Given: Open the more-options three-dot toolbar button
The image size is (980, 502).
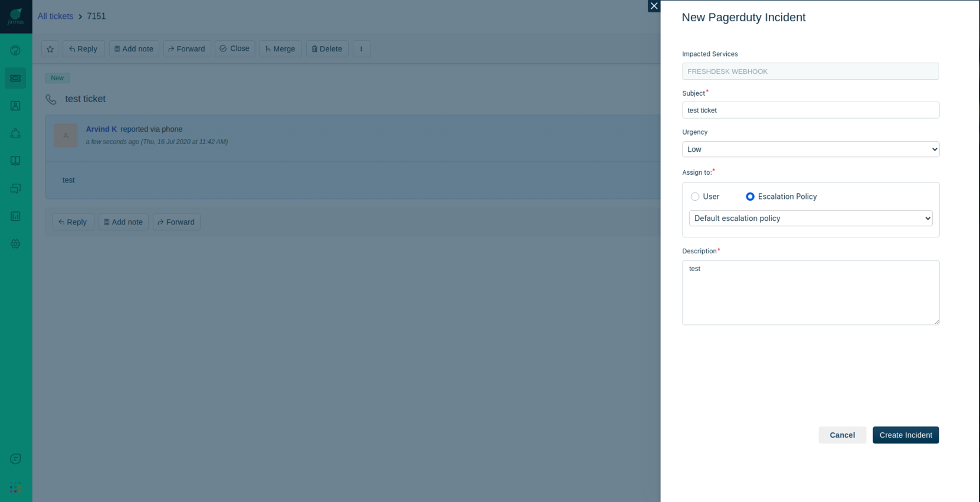Looking at the screenshot, I should [x=362, y=49].
